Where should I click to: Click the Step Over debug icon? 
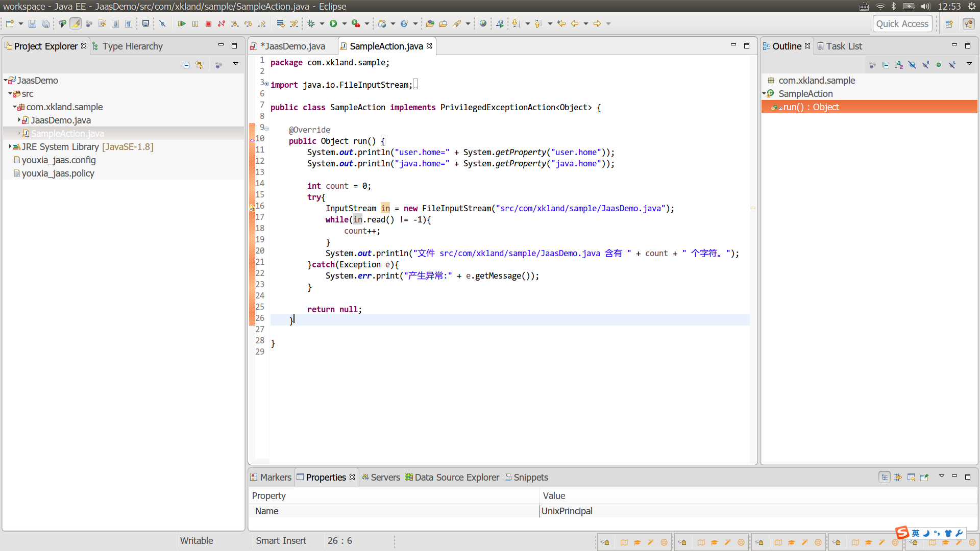[x=248, y=23]
